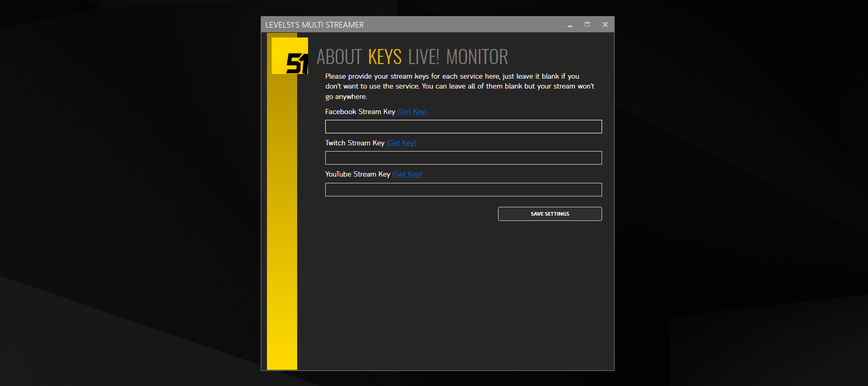The height and width of the screenshot is (386, 868).
Task: Click the YouTube Get Key link
Action: (x=406, y=175)
